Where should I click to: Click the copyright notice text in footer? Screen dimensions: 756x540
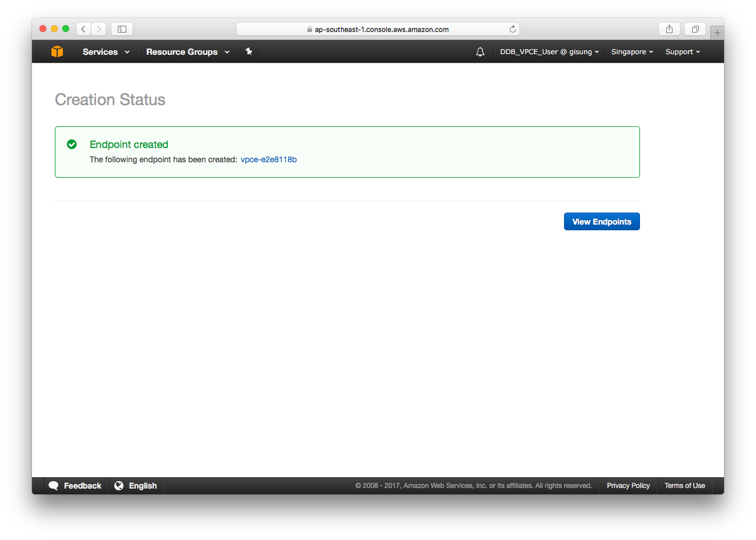click(474, 486)
